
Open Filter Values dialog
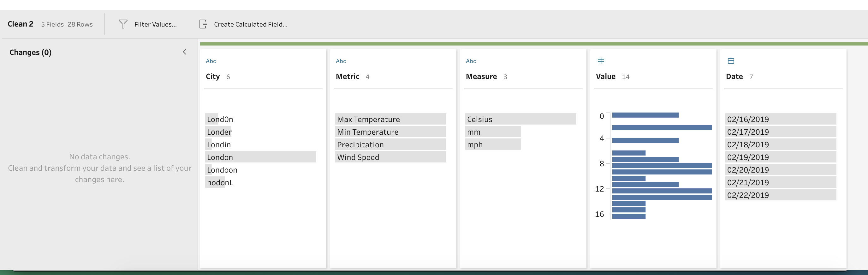click(155, 24)
